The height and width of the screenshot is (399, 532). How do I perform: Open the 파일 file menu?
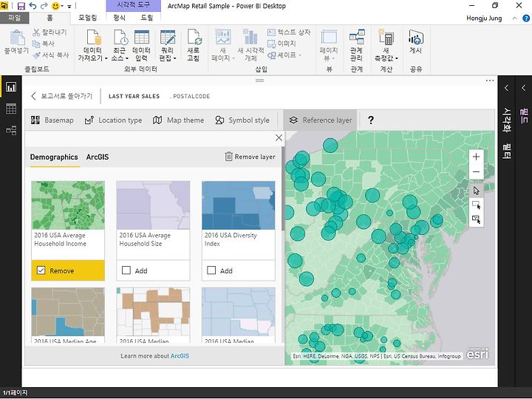click(14, 18)
